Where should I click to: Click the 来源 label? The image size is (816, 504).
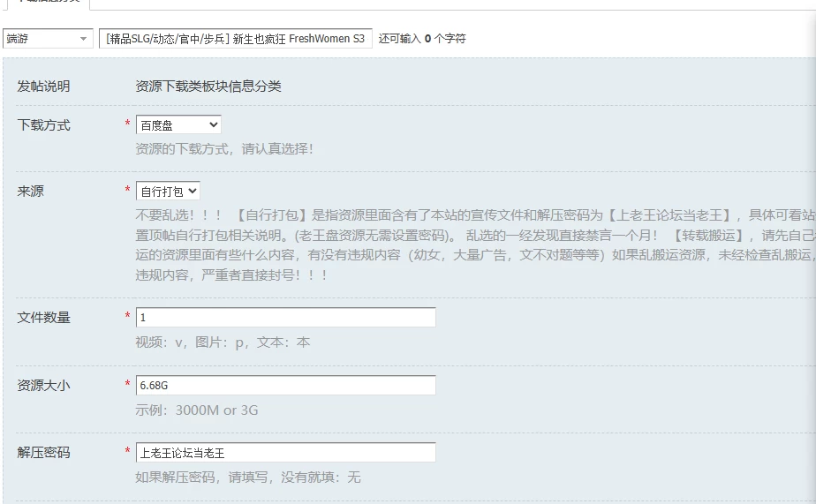coord(30,192)
